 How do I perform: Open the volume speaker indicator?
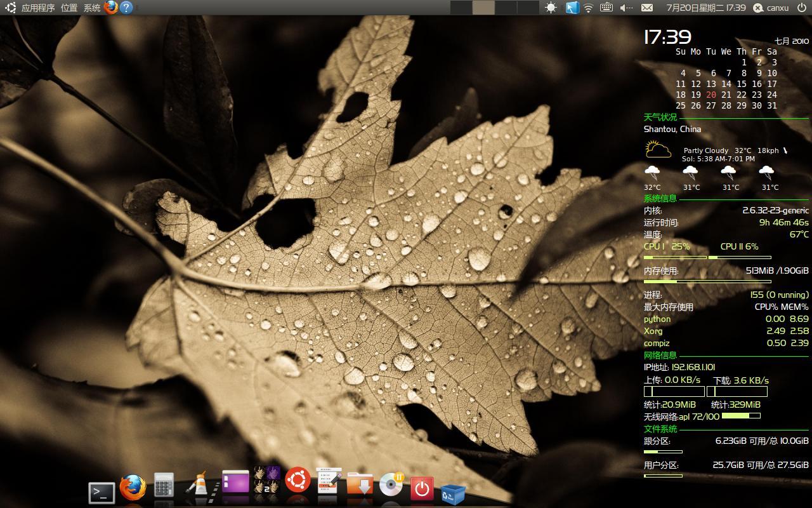click(x=626, y=8)
